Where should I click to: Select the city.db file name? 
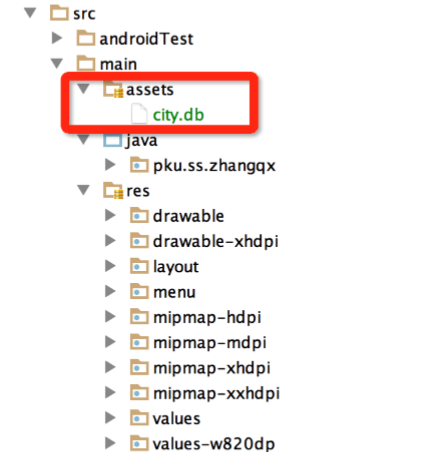point(178,115)
